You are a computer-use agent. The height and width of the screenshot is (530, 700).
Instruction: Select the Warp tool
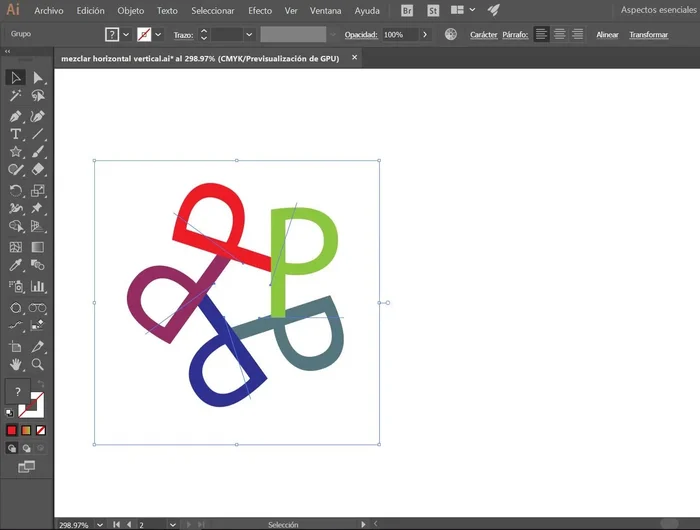pos(16,209)
